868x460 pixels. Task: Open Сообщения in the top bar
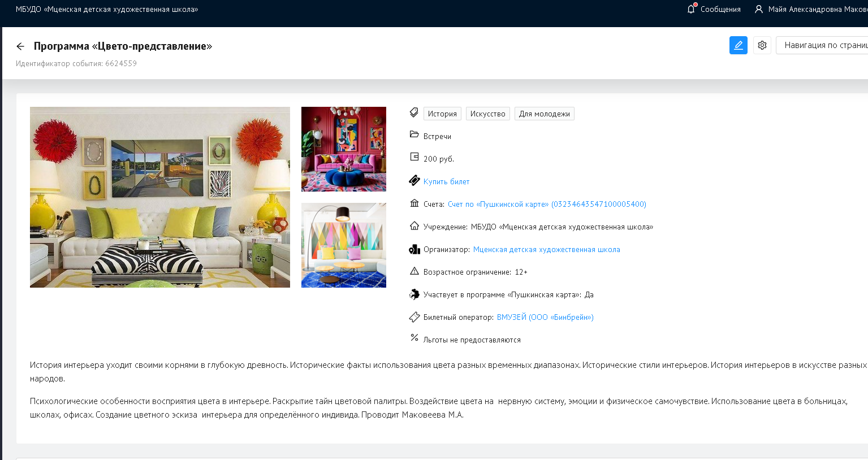pyautogui.click(x=720, y=9)
